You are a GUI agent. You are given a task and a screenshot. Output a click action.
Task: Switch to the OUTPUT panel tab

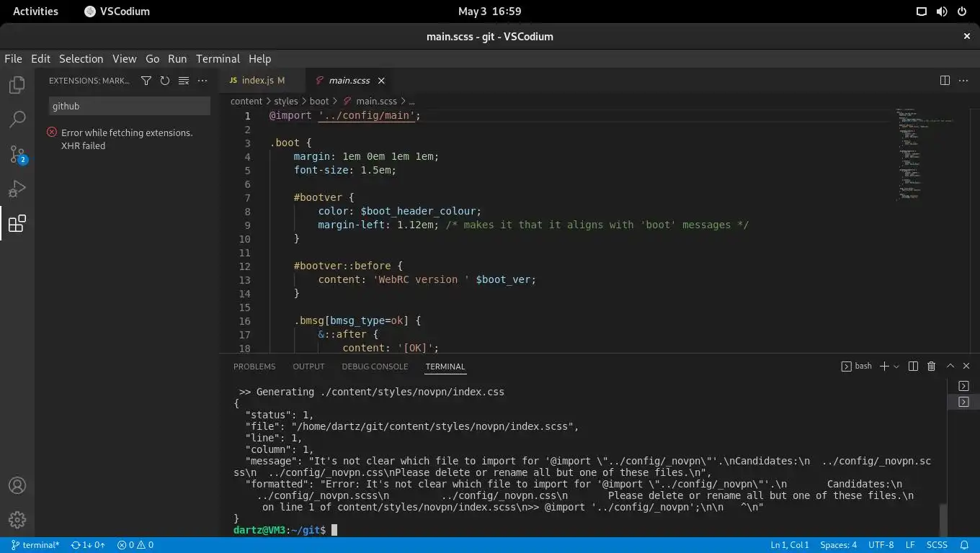tap(308, 367)
